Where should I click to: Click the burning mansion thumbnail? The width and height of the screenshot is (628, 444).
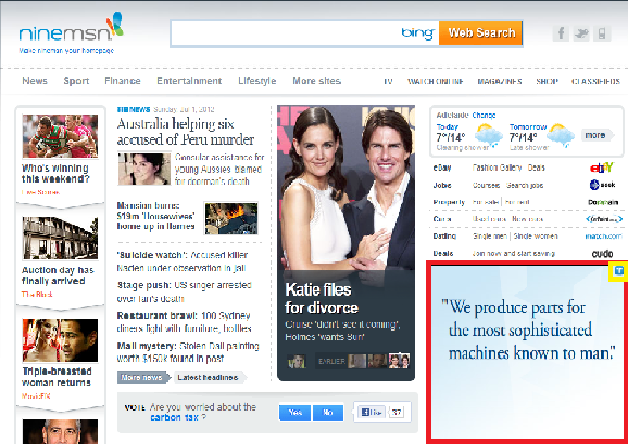coord(231,218)
